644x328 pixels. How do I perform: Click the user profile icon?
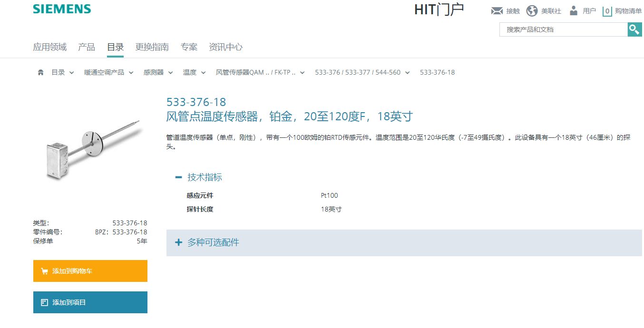coord(574,11)
